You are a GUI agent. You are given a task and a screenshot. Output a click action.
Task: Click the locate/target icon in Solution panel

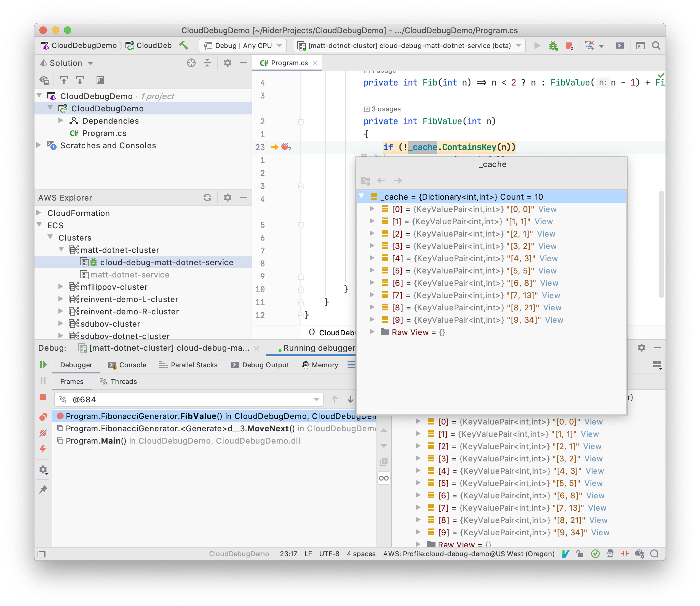(191, 63)
